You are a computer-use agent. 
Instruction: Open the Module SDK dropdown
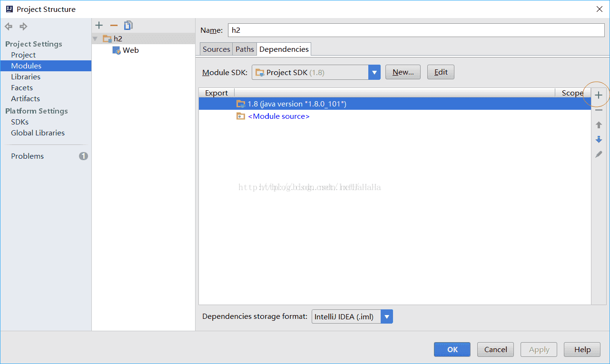(x=374, y=72)
